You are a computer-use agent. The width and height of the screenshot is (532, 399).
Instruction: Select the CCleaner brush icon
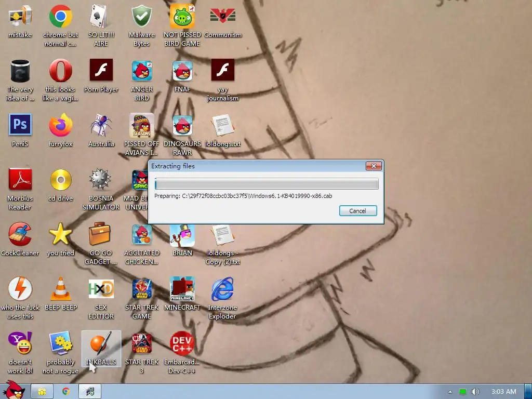point(20,234)
